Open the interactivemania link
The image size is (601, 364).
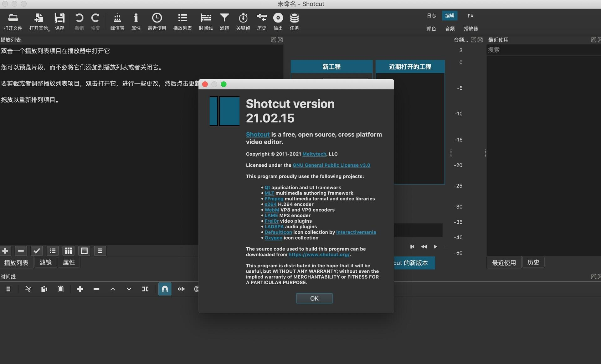pos(356,232)
